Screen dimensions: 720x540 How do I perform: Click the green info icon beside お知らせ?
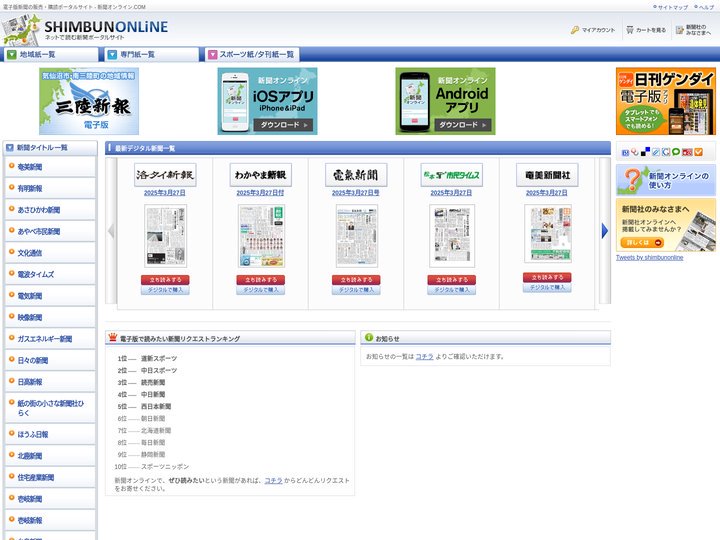click(x=369, y=338)
